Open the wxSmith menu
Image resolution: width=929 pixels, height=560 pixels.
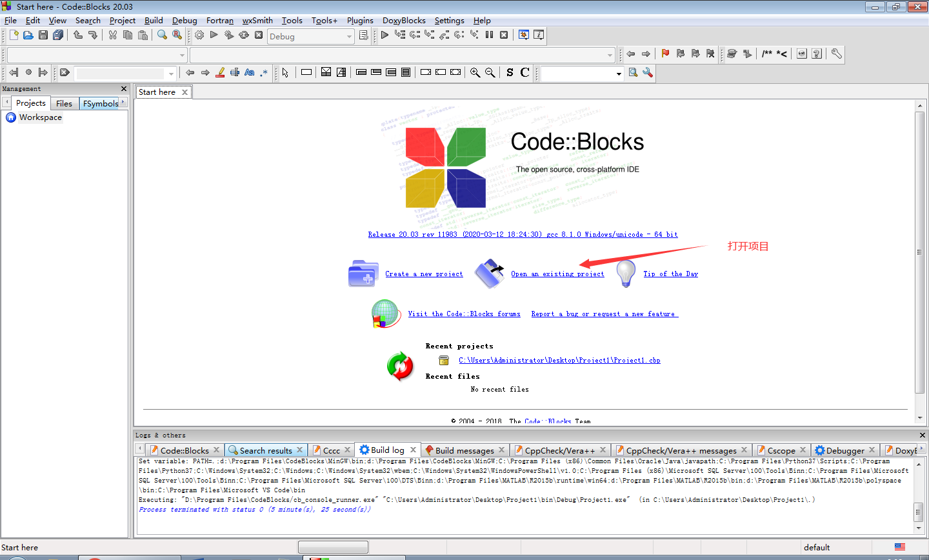pos(257,20)
